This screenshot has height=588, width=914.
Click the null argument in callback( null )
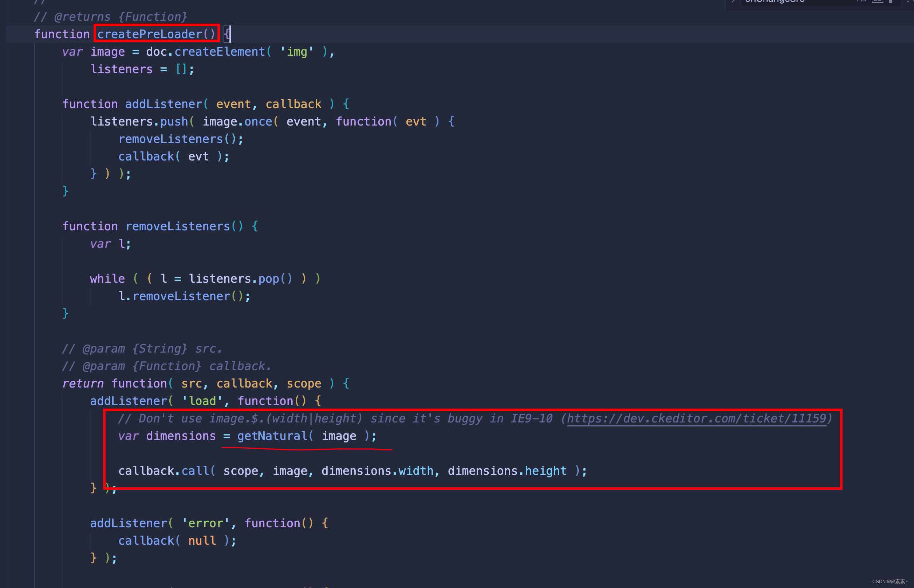(202, 541)
